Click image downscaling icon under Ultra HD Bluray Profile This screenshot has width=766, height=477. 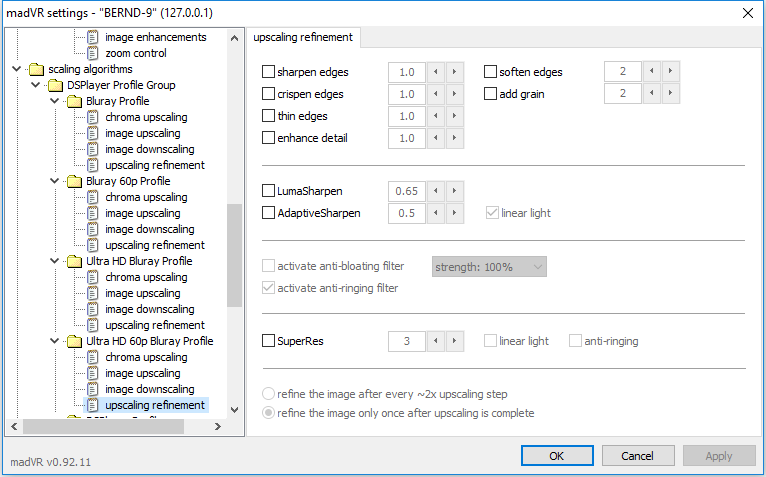[92, 309]
